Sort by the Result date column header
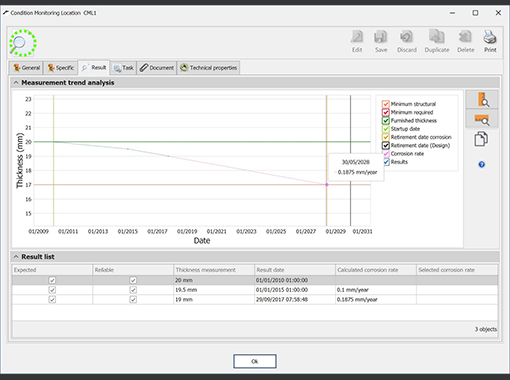This screenshot has height=380, width=510. click(295, 270)
